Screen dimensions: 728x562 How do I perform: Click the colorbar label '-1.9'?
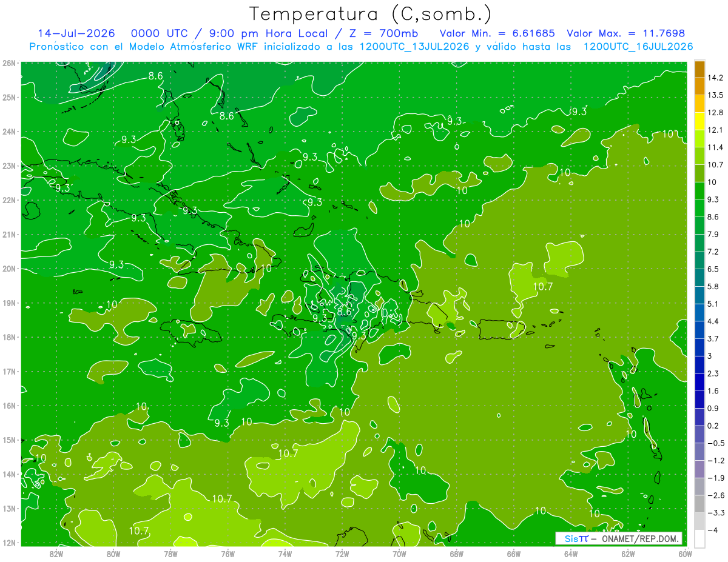pyautogui.click(x=716, y=478)
